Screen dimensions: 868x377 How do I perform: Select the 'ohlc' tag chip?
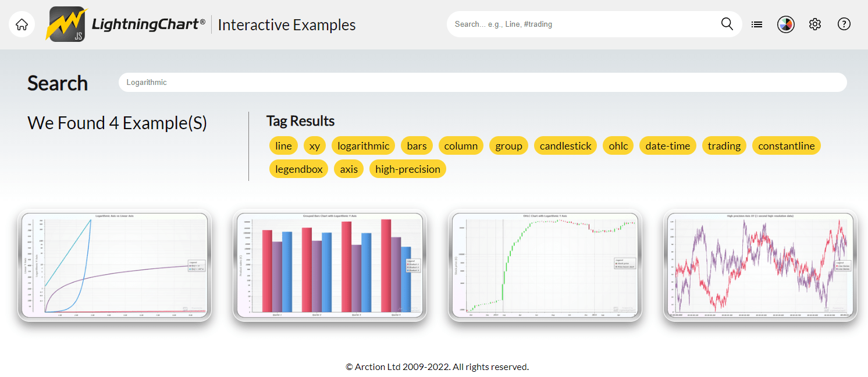[x=618, y=145]
